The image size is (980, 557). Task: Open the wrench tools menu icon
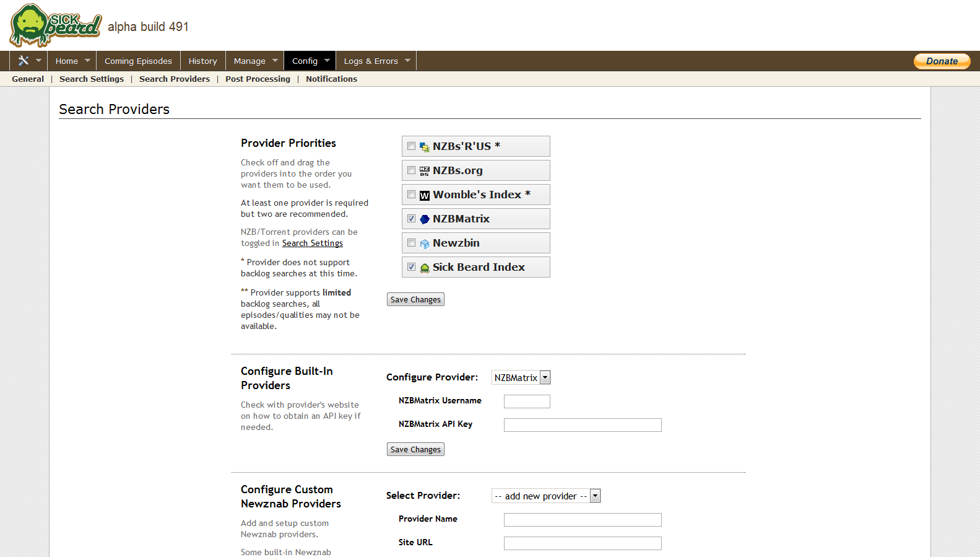coord(24,61)
